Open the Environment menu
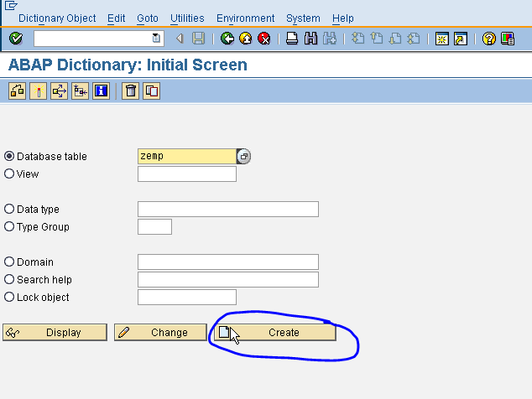Viewport: 532px width, 399px height. coord(245,18)
